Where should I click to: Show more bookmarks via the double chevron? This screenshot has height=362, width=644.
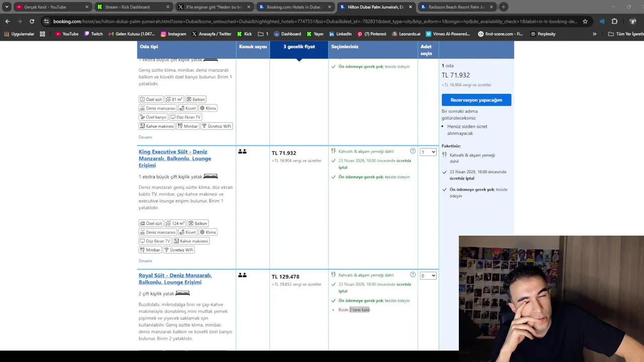point(594,34)
